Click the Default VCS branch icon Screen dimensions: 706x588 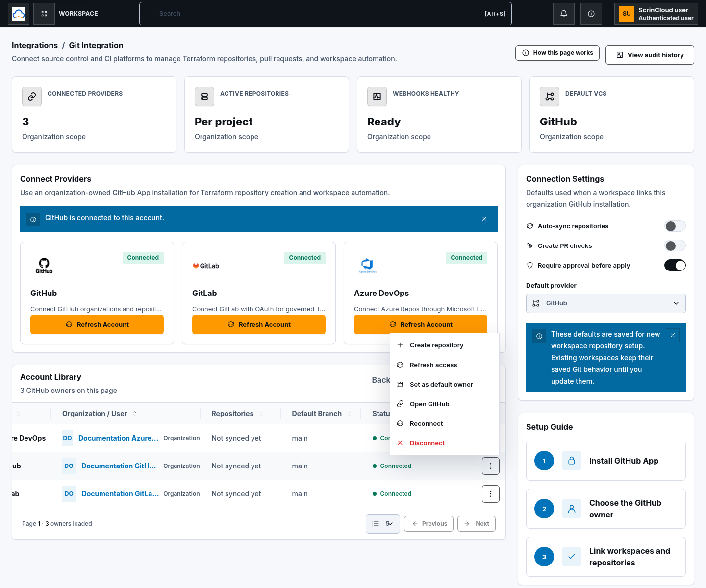click(550, 97)
